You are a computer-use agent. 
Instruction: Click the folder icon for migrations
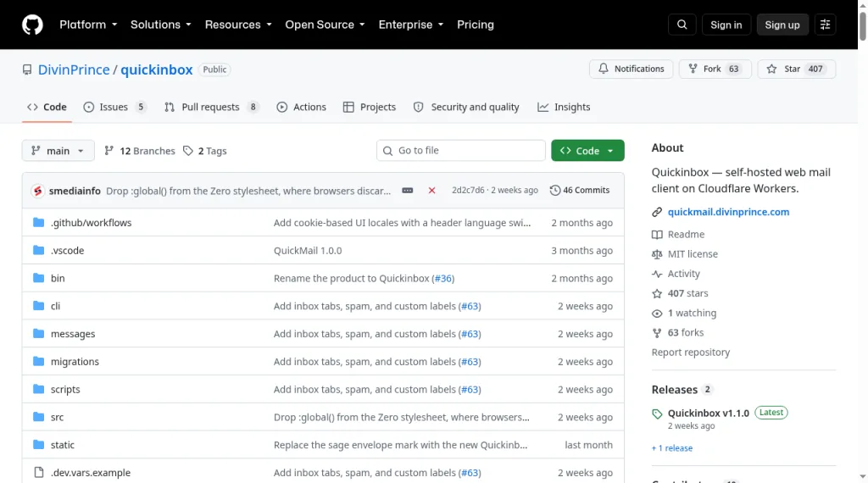38,361
